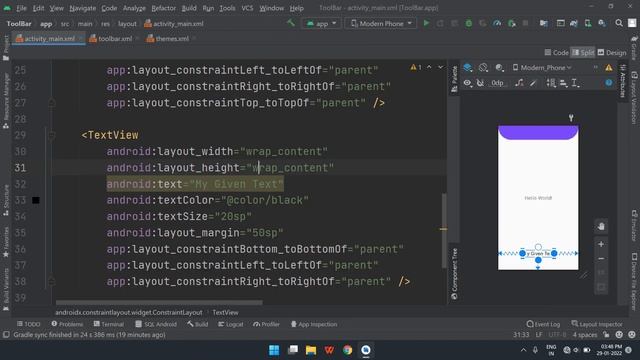Click the Clear Constraints icon
The width and height of the screenshot is (640, 360).
pyautogui.click(x=519, y=83)
